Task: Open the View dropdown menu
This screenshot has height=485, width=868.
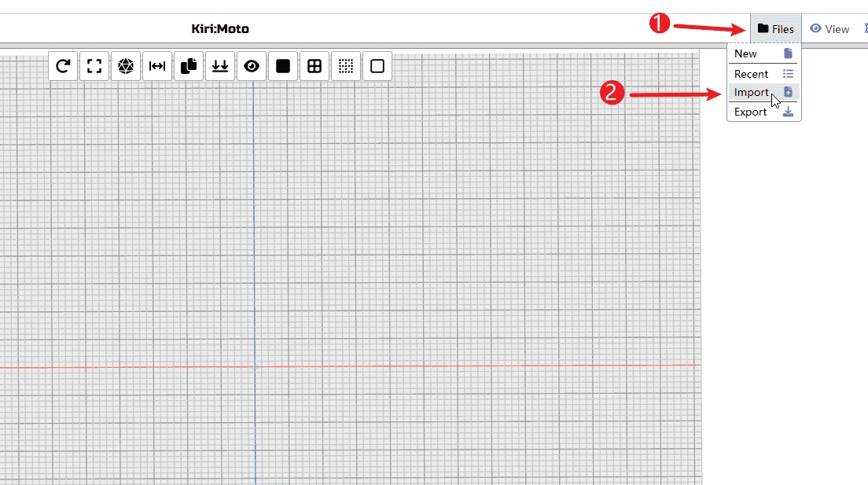Action: (829, 29)
